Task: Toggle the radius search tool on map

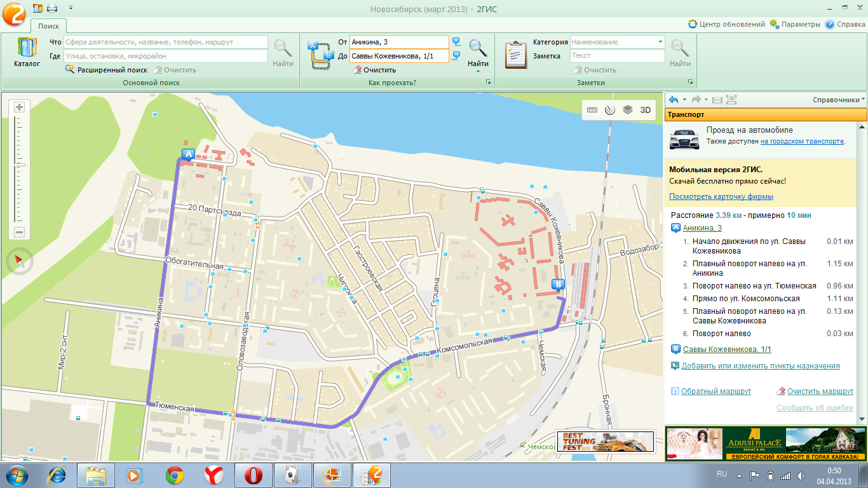Action: coord(610,110)
